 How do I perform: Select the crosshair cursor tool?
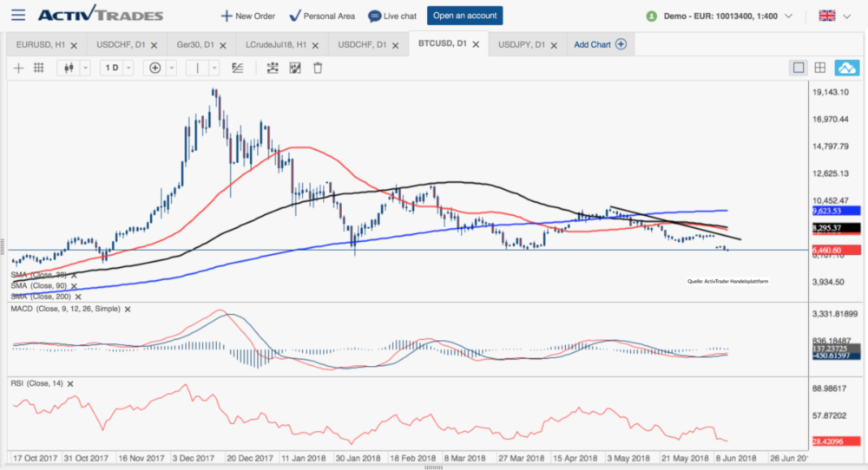(18, 68)
